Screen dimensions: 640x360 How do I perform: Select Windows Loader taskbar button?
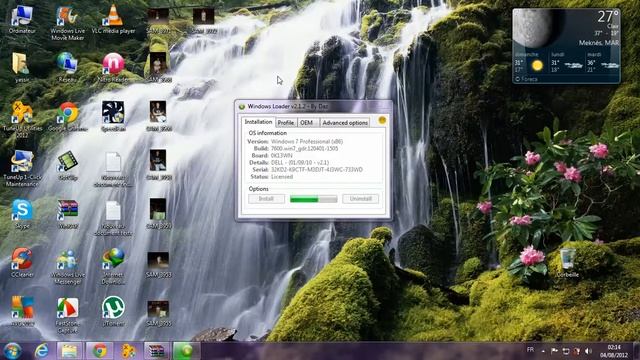click(x=186, y=351)
